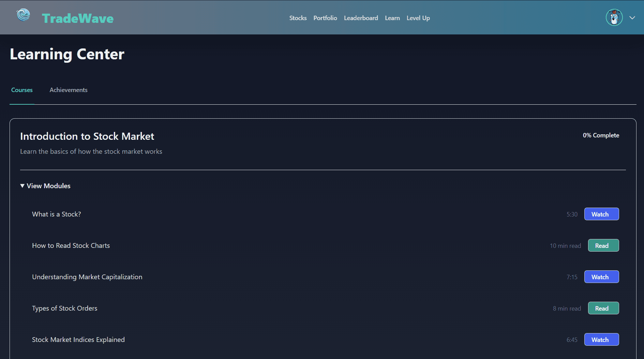Click the Level Up navigation item

click(418, 18)
